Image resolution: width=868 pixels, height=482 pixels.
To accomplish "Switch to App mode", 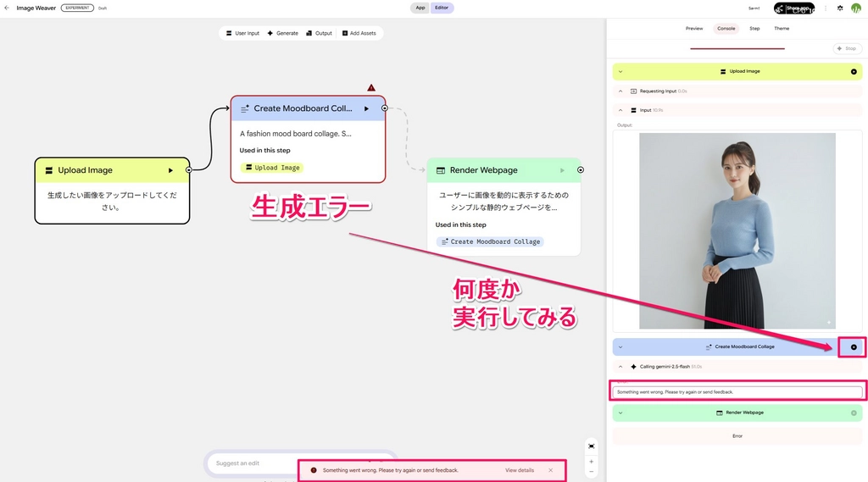I will point(420,8).
